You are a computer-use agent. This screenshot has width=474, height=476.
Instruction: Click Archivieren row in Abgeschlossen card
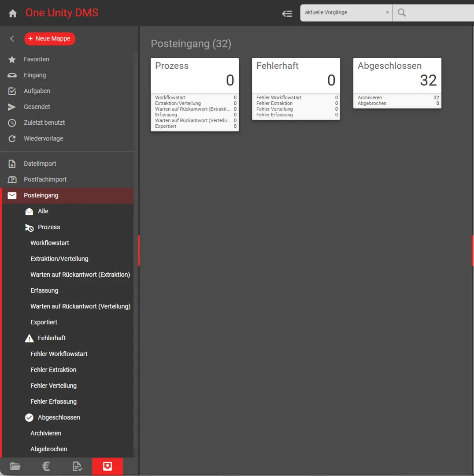pos(398,97)
